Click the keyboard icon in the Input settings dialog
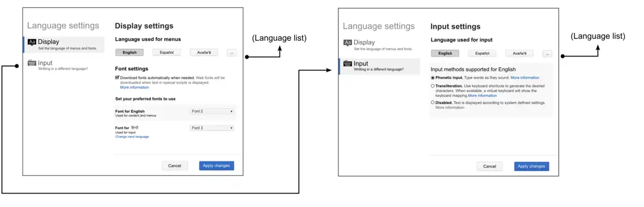The height and width of the screenshot is (207, 644). point(347,63)
